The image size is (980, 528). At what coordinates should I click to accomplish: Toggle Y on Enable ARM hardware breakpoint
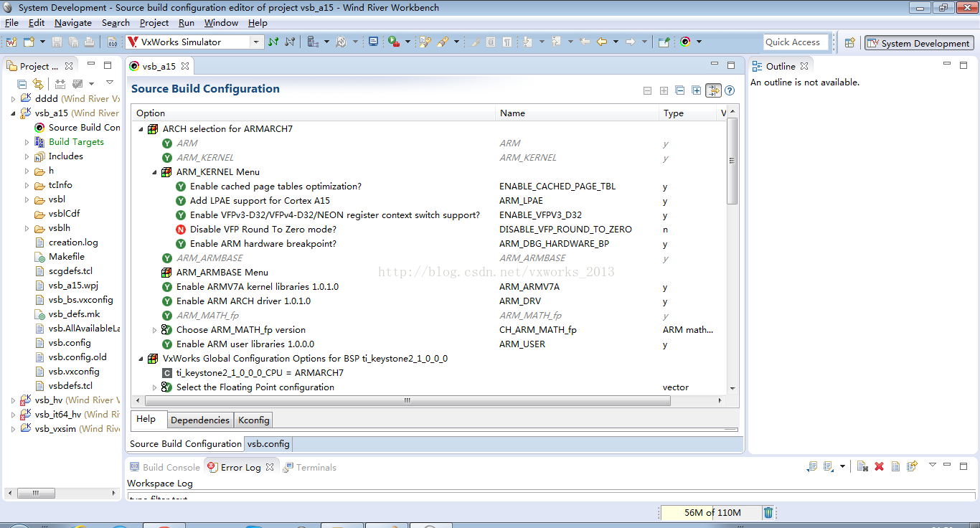coord(181,244)
